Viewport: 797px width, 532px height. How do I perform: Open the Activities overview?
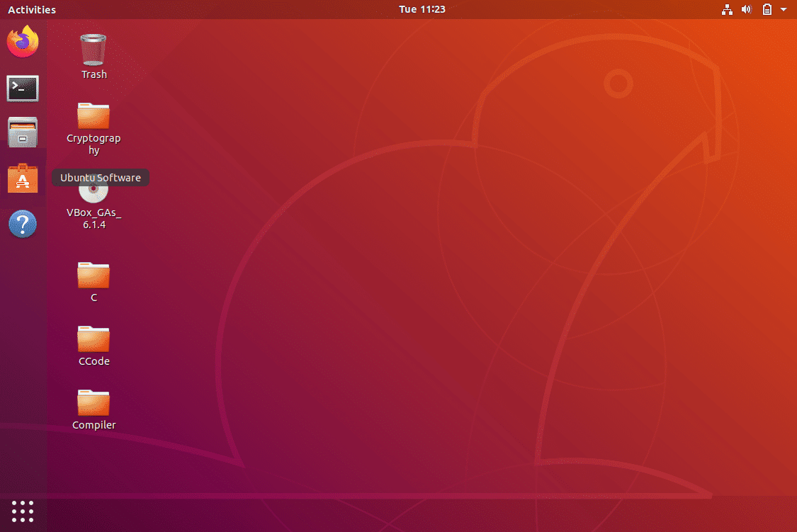[x=31, y=10]
